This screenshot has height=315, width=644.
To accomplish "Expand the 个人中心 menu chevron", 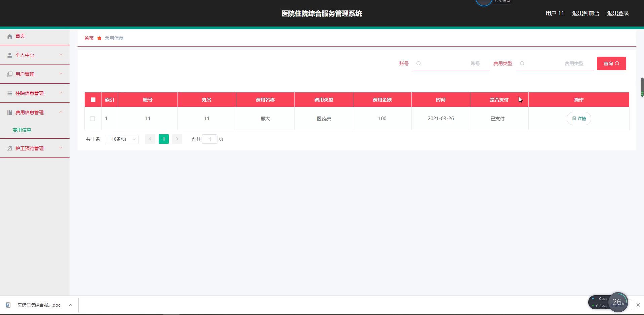I will click(61, 54).
